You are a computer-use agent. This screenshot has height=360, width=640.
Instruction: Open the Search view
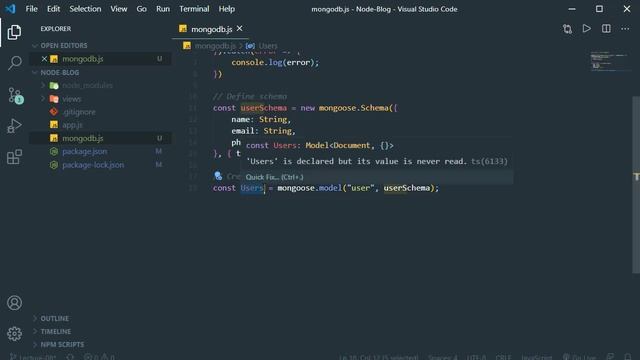click(x=14, y=63)
